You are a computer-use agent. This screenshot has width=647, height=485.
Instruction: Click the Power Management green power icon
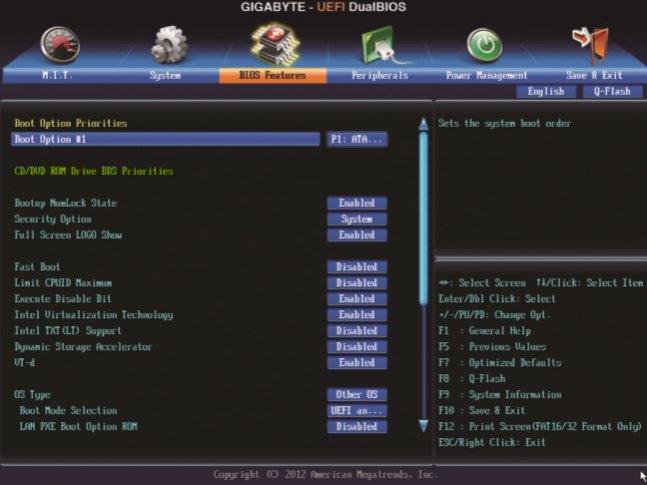click(484, 45)
